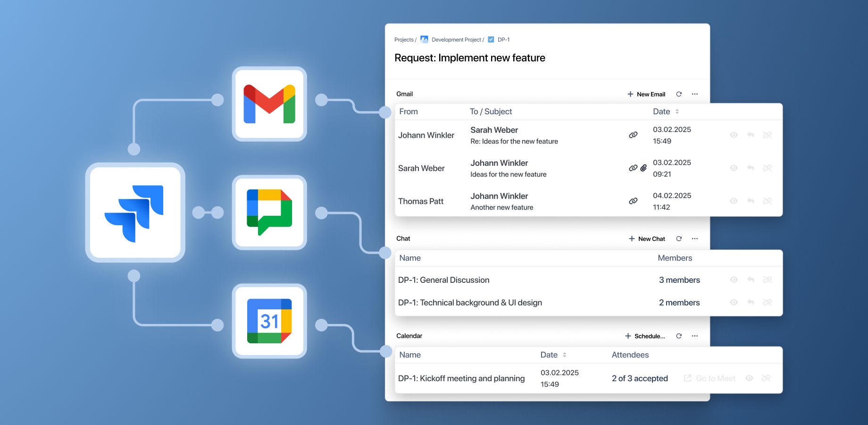This screenshot has height=425, width=868.
Task: Reply to the email sent by Sarah Weber
Action: (x=751, y=168)
